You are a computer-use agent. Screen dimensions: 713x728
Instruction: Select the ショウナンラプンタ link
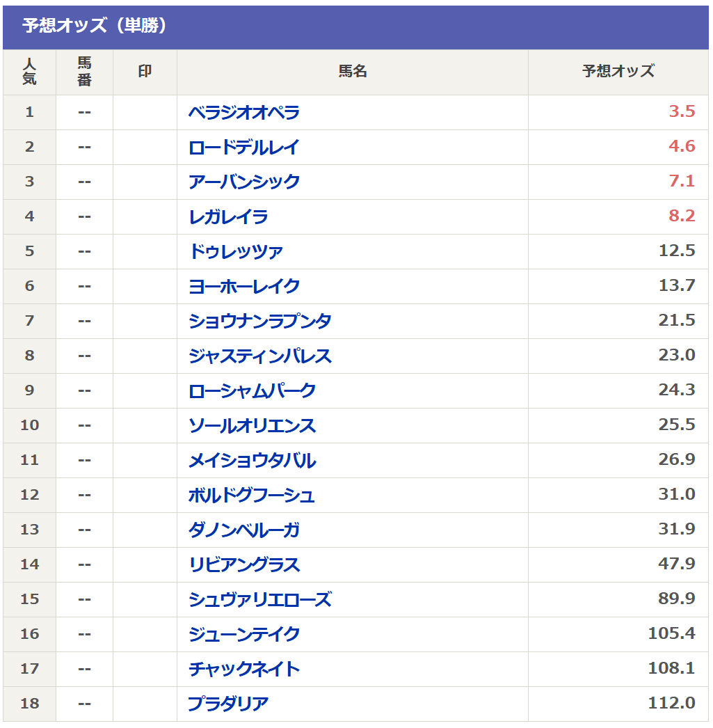(x=259, y=322)
